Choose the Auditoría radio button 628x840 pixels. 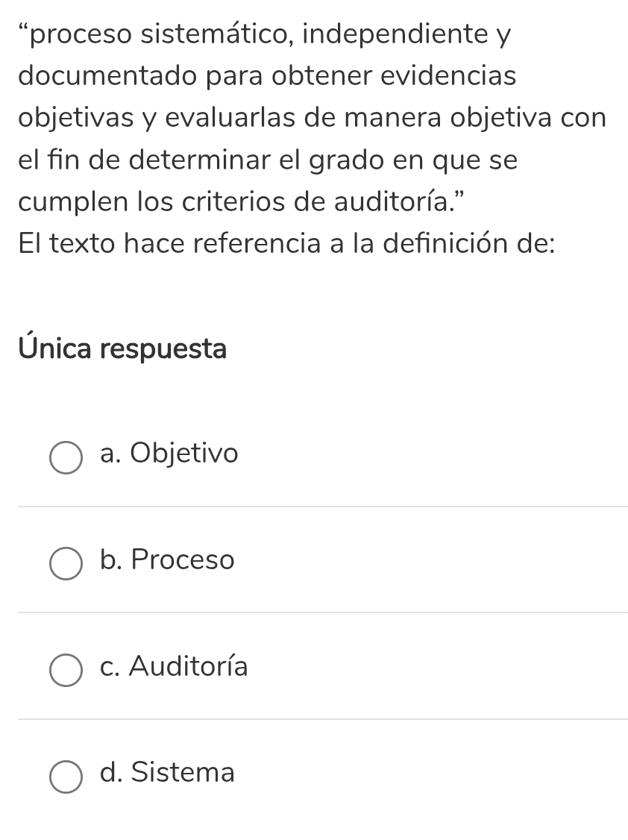pyautogui.click(x=66, y=671)
